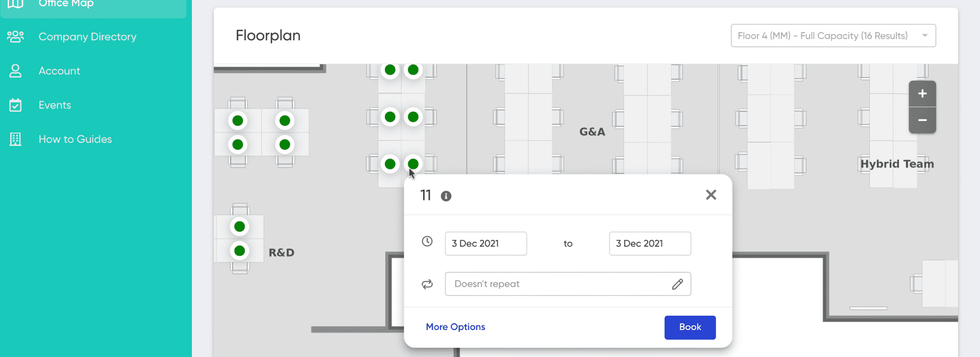Viewport: 980px width, 357px height.
Task: Zoom out the floorplan with minus button
Action: click(922, 120)
